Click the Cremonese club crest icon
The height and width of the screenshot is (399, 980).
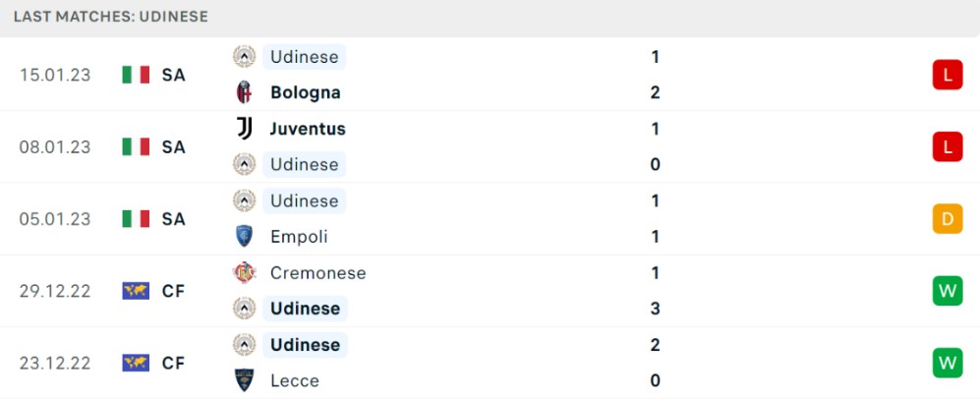[244, 272]
